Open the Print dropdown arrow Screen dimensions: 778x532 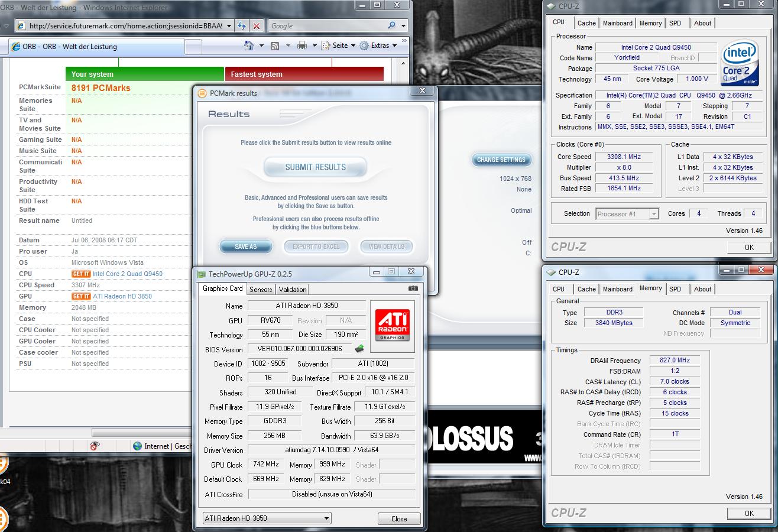(x=315, y=46)
